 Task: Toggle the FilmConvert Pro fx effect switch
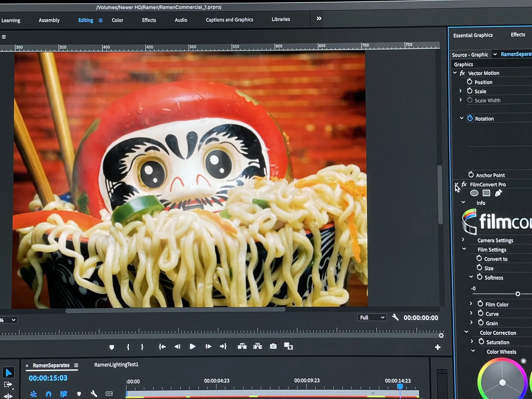coord(464,184)
